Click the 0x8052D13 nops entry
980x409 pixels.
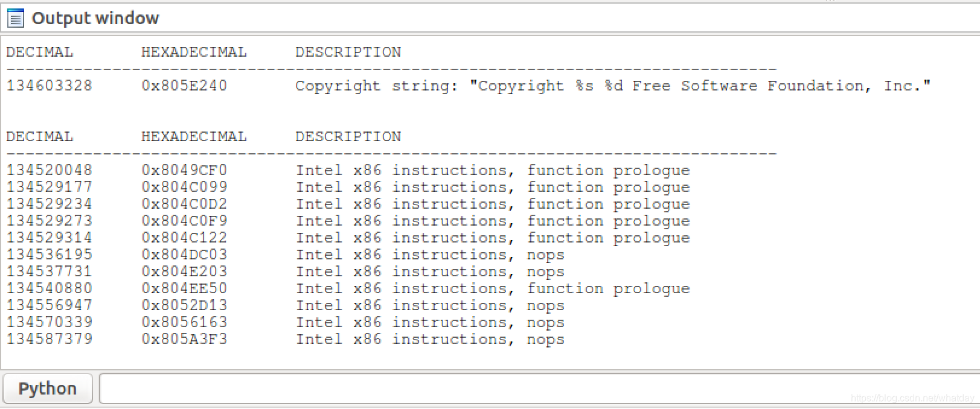tap(185, 305)
